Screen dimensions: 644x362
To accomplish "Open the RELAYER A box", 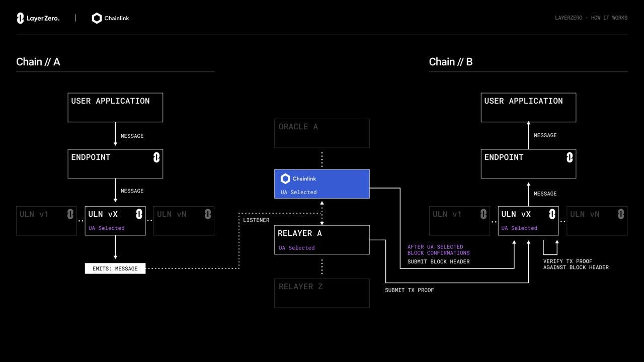I will (x=321, y=240).
